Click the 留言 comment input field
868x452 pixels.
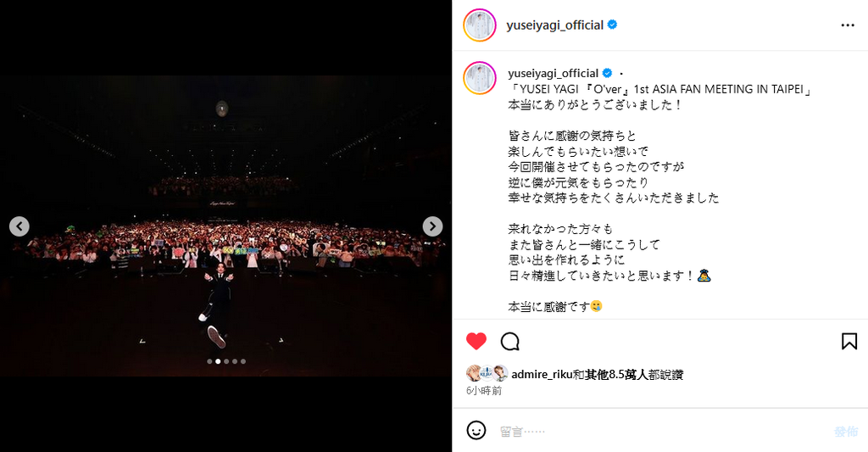661,431
